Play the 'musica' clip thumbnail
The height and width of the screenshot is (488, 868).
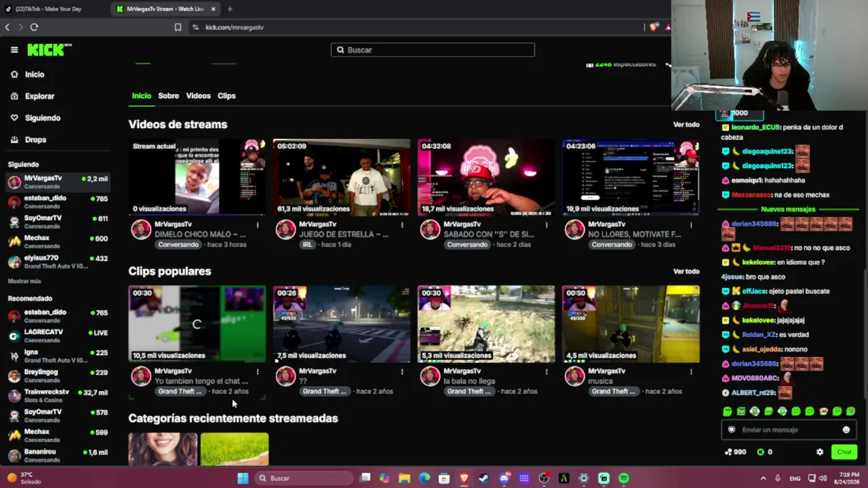click(x=631, y=324)
